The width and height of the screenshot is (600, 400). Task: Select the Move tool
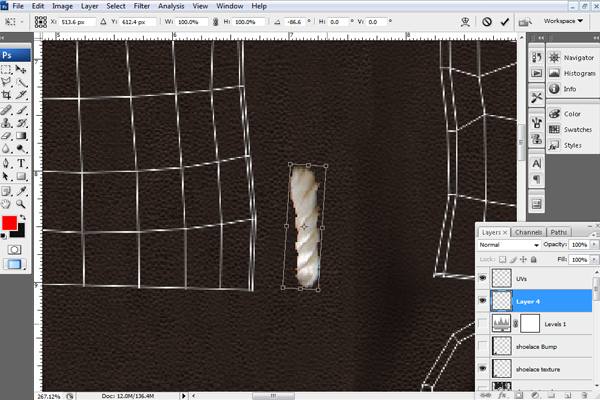tap(21, 70)
